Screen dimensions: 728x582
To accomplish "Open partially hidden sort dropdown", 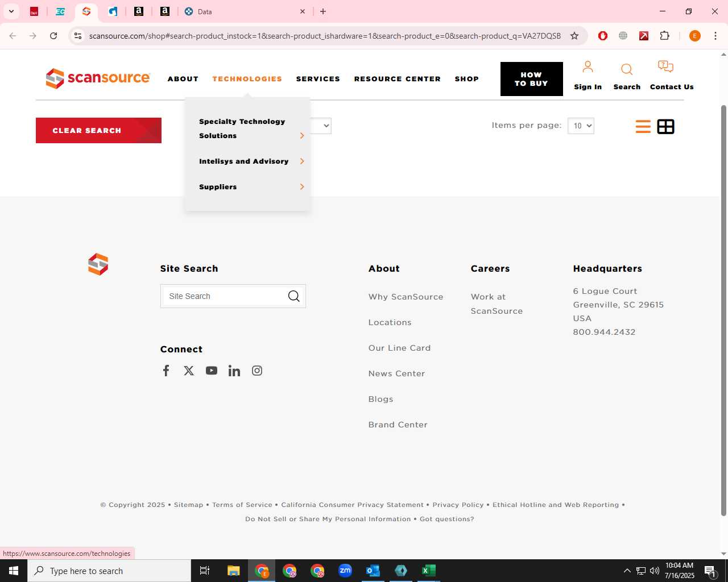I will click(321, 126).
